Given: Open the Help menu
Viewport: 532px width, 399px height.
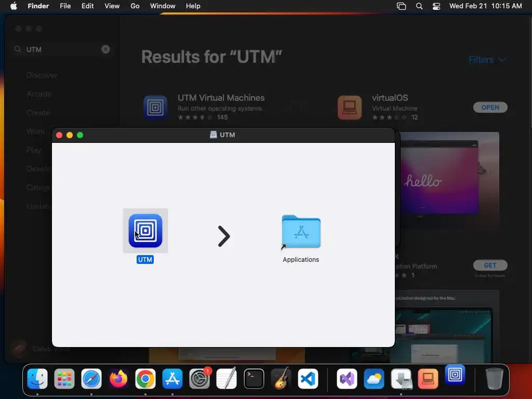Looking at the screenshot, I should [193, 6].
